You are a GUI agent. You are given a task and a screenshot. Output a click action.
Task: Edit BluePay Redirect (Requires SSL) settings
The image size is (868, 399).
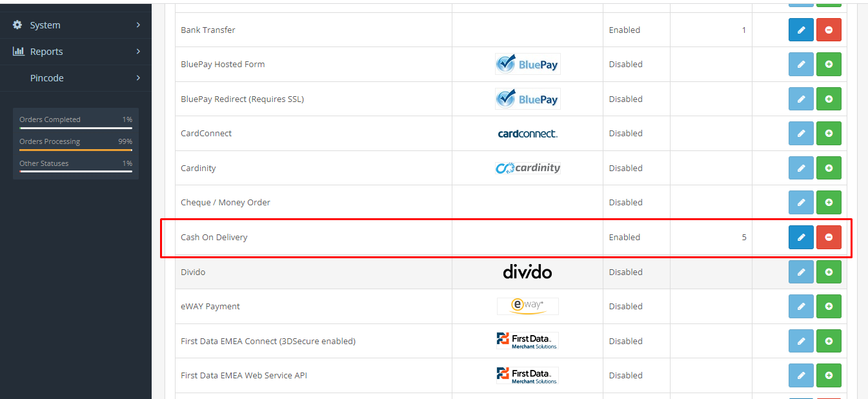pos(801,99)
